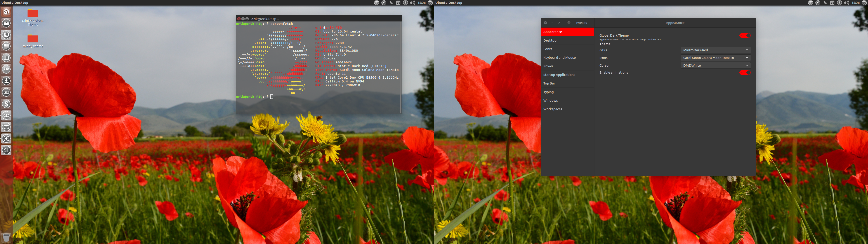Screen dimensions: 868x244
Task: Launch LibreOffice Writer from the launcher
Action: [x=6, y=46]
